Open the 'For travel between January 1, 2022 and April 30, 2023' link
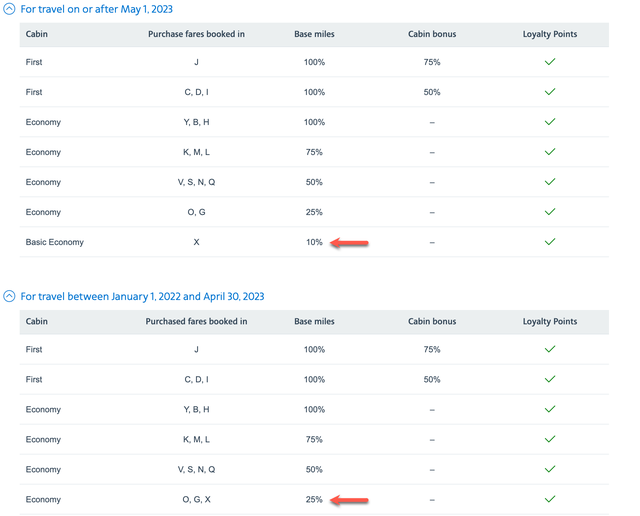The image size is (640, 516). pyautogui.click(x=142, y=296)
